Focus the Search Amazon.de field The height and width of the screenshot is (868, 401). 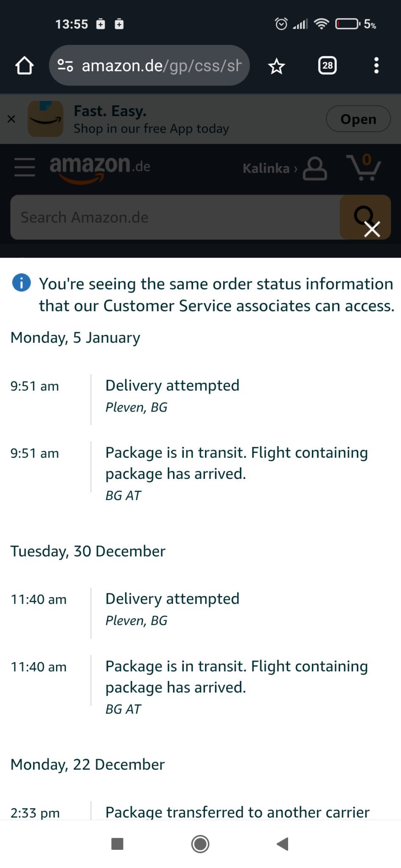point(175,217)
